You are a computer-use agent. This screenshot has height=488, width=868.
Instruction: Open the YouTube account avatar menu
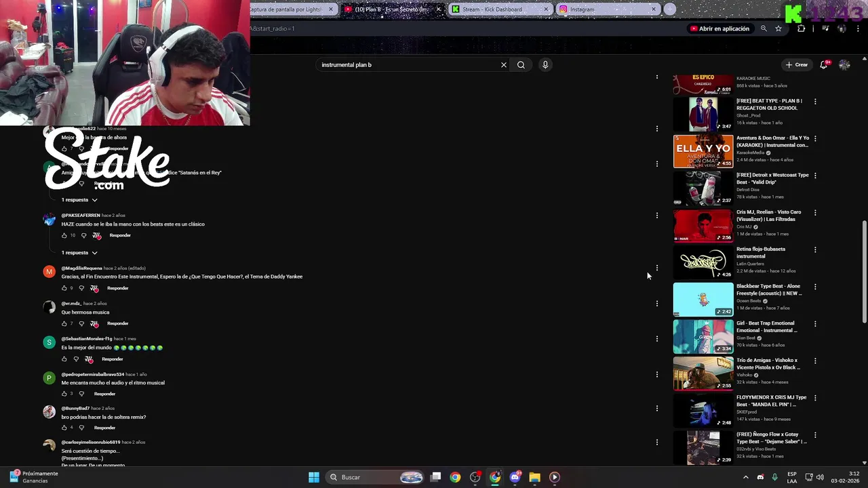coord(844,64)
